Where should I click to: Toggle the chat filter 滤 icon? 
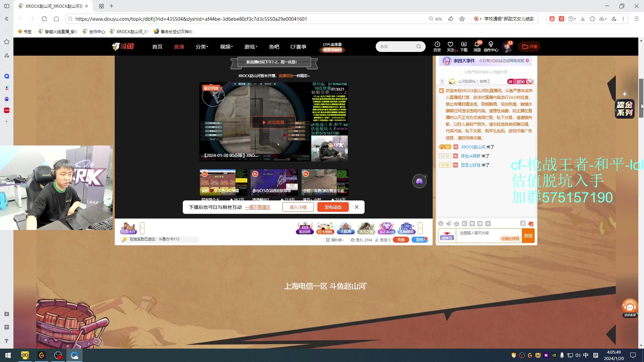click(x=523, y=223)
